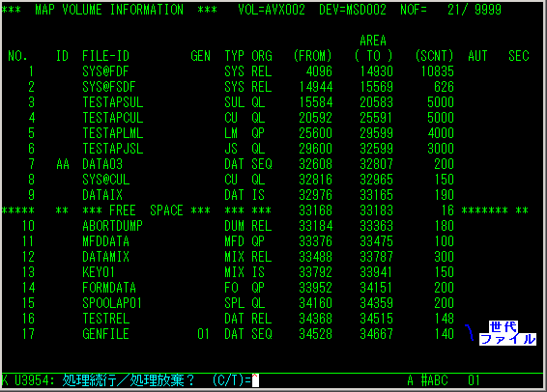The image size is (547, 392).
Task: Select the DATAMIX file entry
Action: coord(105,257)
